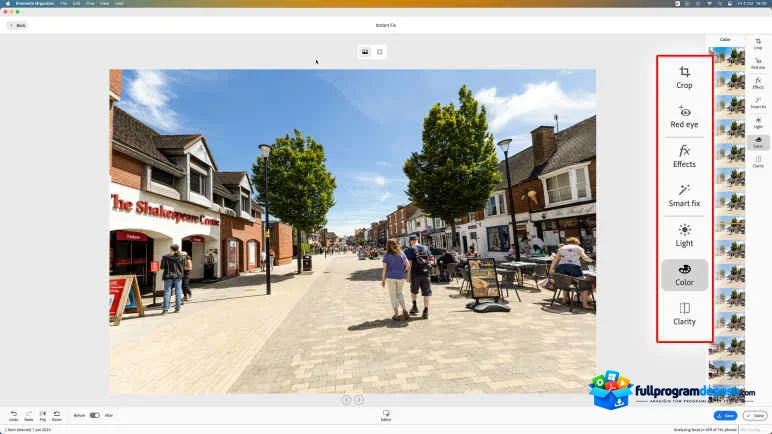This screenshot has height=434, width=772.
Task: Open the Find menu
Action: [90, 3]
